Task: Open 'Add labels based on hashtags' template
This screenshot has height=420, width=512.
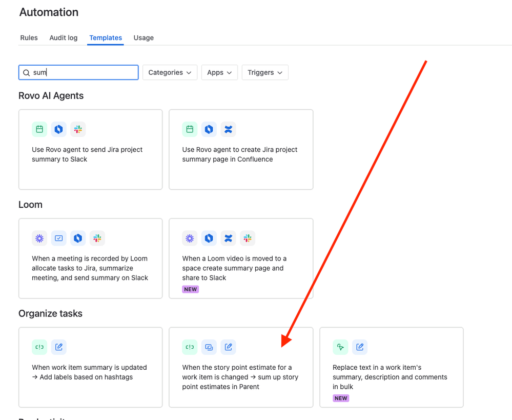Action: coord(90,367)
